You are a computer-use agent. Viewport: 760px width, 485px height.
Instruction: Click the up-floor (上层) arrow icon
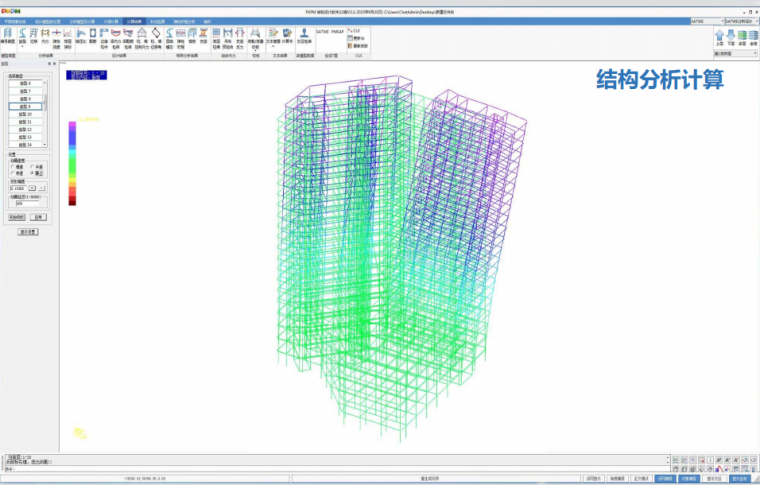pos(719,36)
